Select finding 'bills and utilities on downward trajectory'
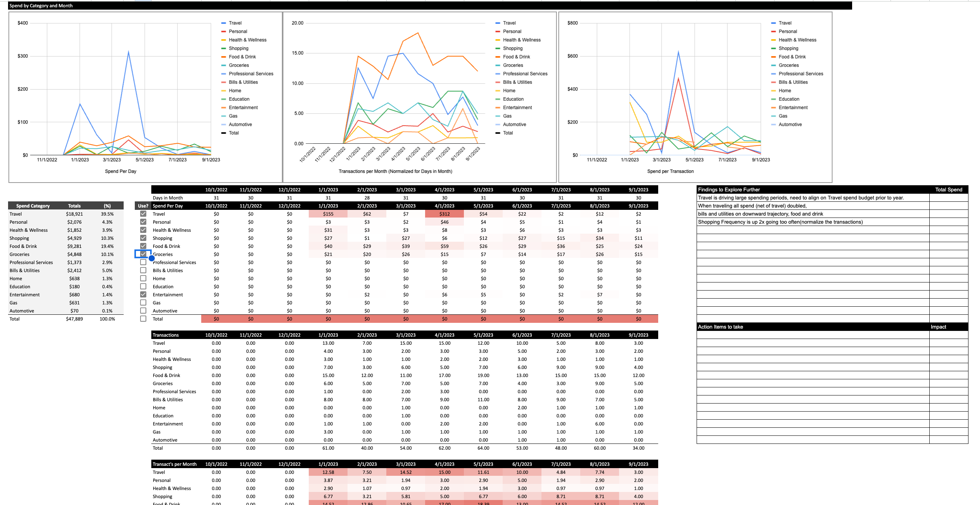Image resolution: width=980 pixels, height=505 pixels. (x=813, y=214)
